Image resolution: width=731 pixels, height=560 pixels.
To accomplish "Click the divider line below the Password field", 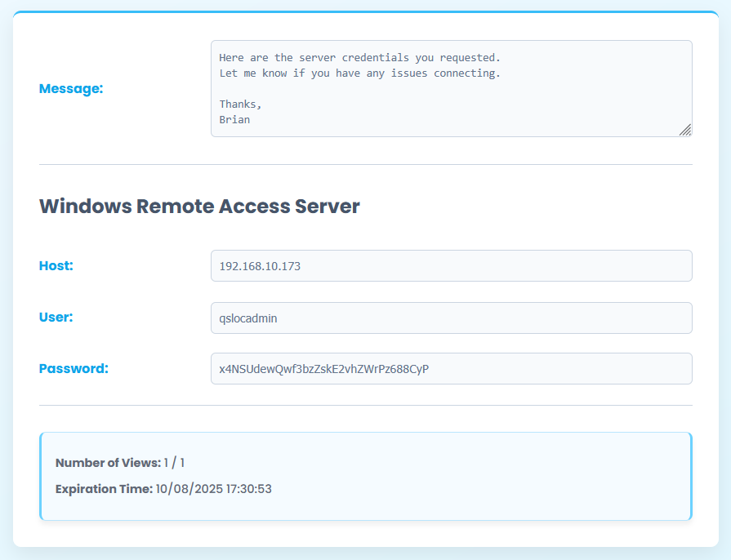I will pyautogui.click(x=365, y=405).
